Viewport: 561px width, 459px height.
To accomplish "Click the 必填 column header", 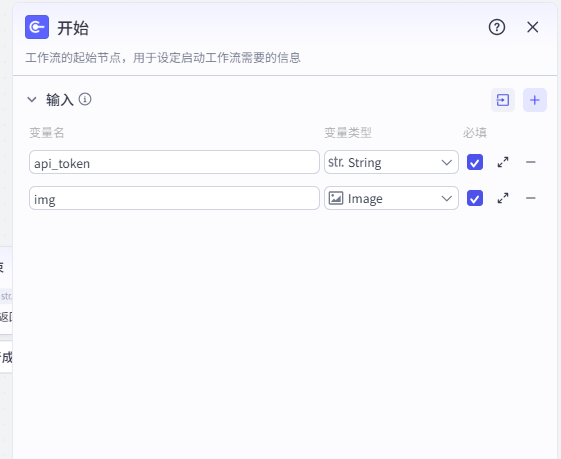I will click(475, 133).
